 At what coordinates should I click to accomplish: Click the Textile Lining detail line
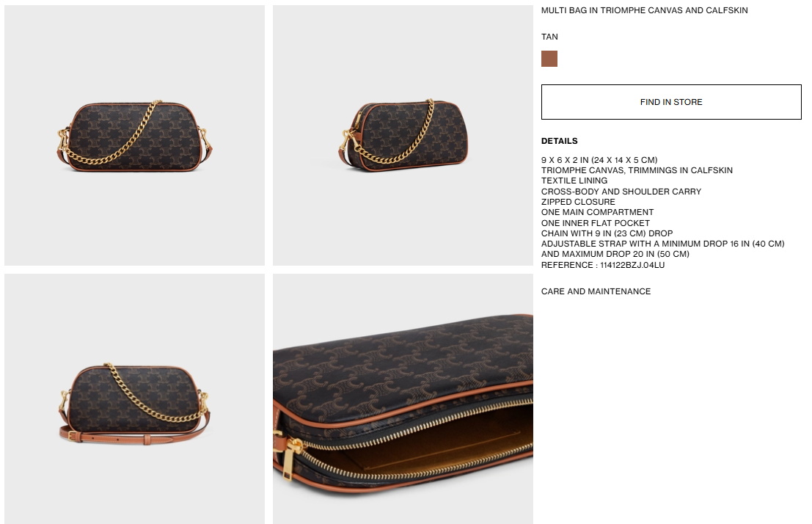click(574, 181)
